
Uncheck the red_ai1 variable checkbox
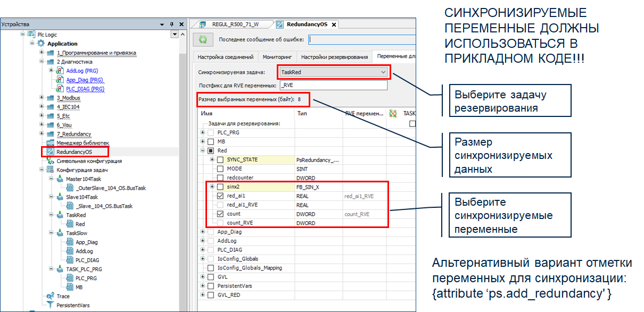220,196
